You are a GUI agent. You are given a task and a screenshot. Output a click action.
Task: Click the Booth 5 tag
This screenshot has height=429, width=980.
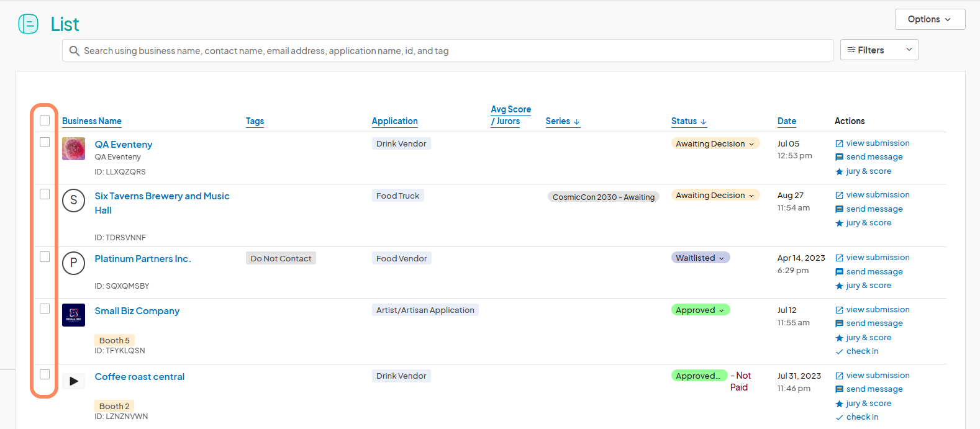pyautogui.click(x=114, y=340)
